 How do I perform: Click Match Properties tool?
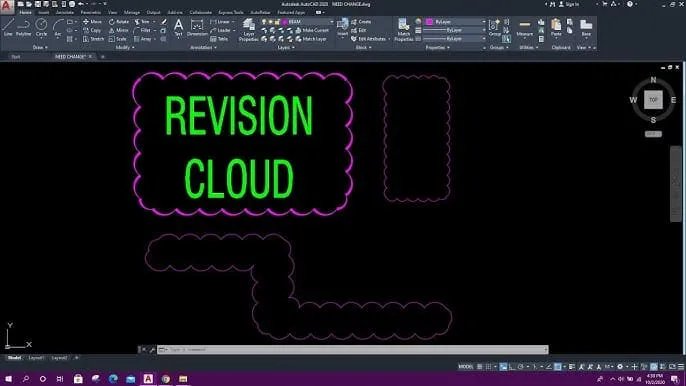click(x=403, y=30)
